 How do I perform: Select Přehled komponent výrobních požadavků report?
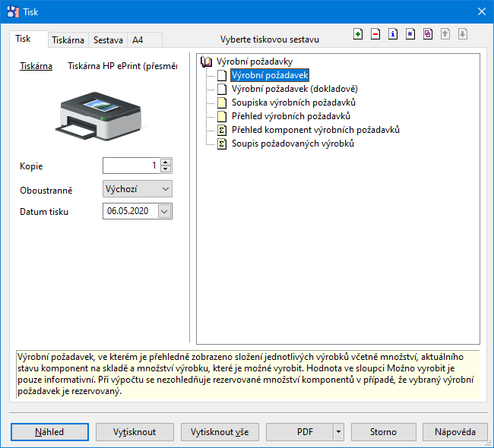315,130
